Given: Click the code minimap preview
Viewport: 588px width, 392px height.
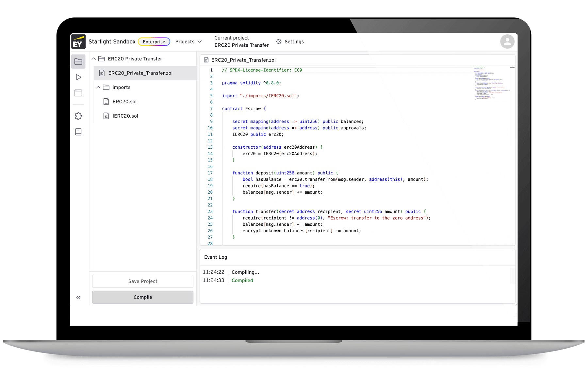Looking at the screenshot, I should [x=491, y=83].
